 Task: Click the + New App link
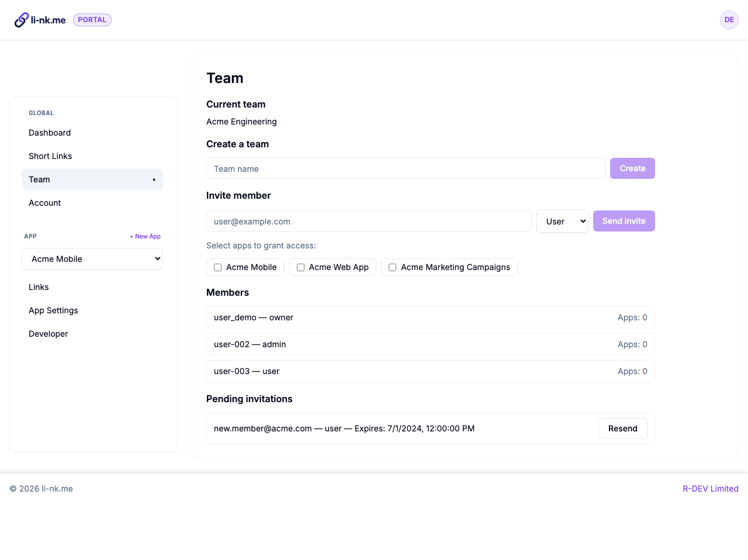coord(145,237)
